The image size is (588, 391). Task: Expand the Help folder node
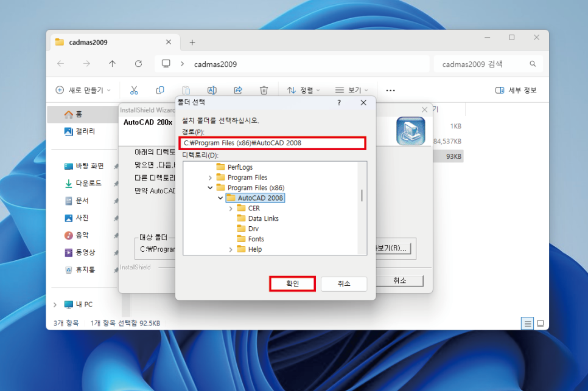point(231,249)
